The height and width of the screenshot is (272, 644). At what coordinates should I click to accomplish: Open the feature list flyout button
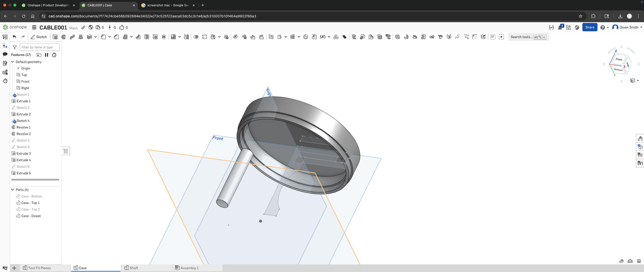click(x=66, y=151)
